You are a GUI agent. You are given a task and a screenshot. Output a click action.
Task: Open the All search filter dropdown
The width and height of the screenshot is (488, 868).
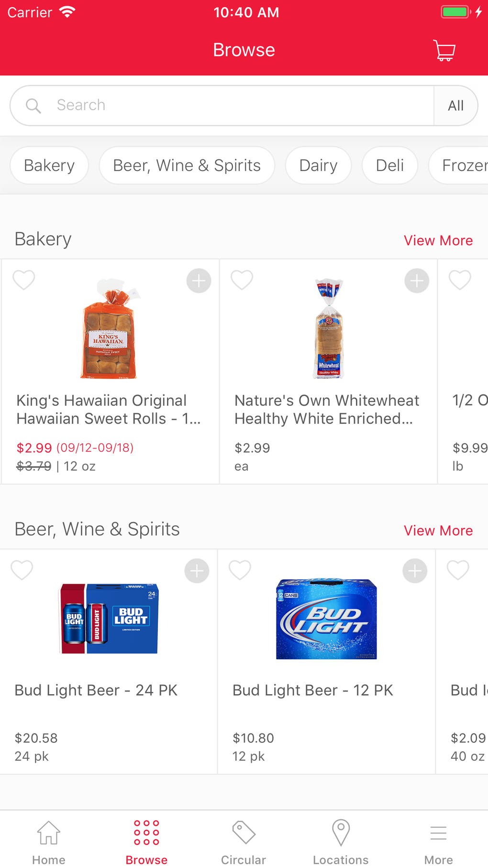coord(455,106)
